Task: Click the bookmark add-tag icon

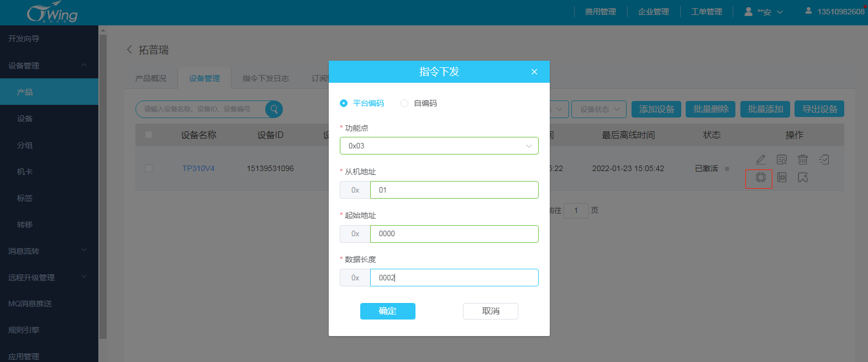Action: pyautogui.click(x=803, y=178)
